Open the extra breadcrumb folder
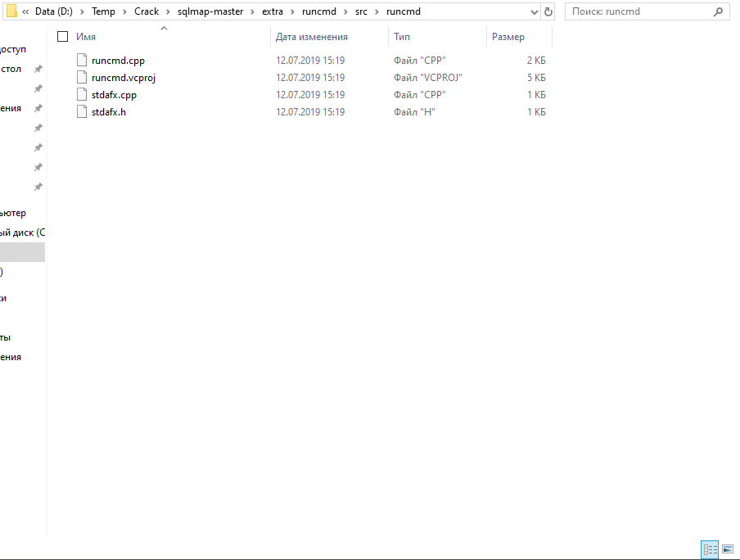Viewport: 740px width, 560px height. point(273,11)
